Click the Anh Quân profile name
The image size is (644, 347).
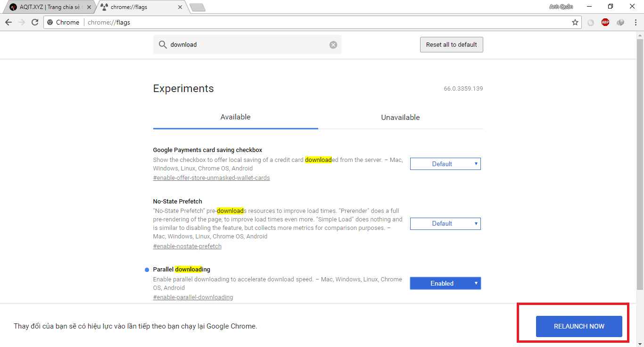561,7
